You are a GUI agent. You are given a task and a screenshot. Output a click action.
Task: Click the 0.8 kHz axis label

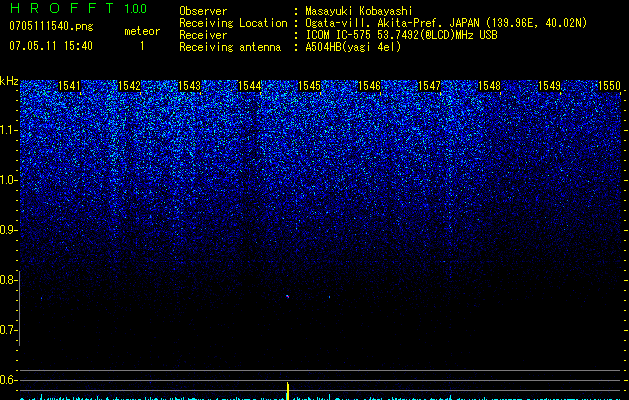click(8, 280)
